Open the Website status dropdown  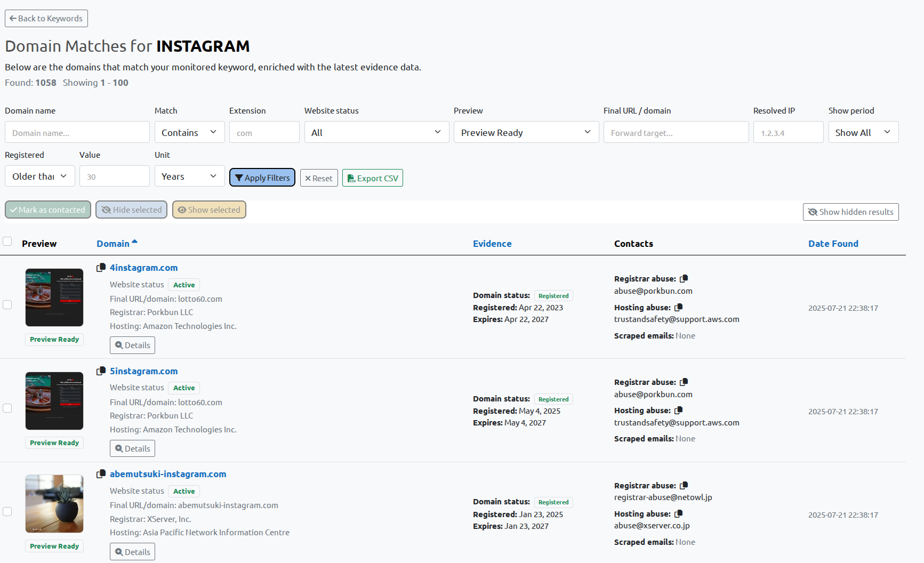click(x=376, y=132)
